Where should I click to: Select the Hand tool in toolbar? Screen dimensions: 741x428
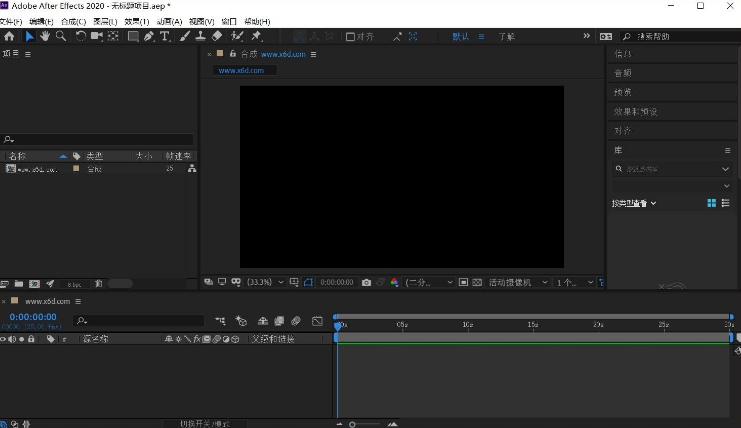point(45,36)
